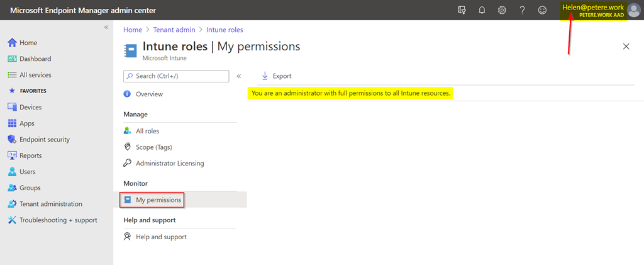Open the feedback smiley icon
The image size is (644, 265).
(542, 10)
